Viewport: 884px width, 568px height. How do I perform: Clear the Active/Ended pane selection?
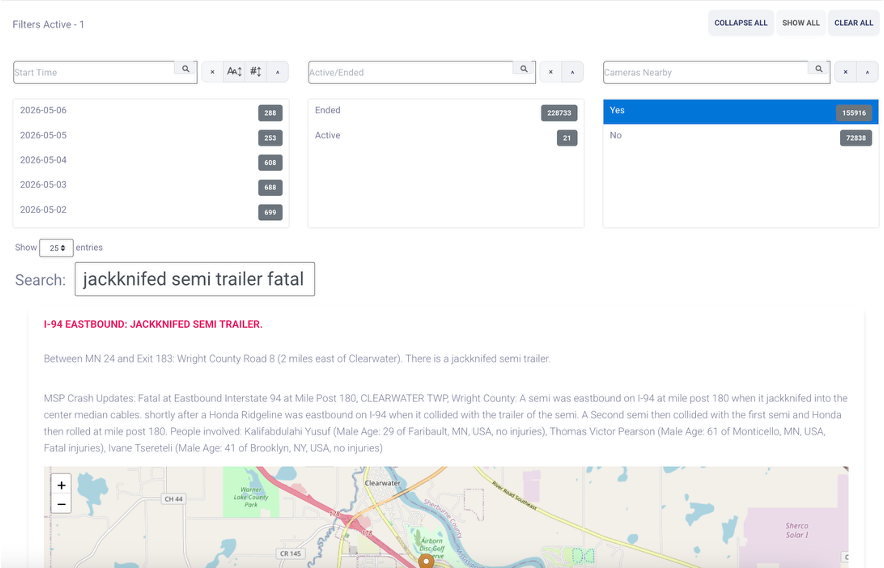551,72
